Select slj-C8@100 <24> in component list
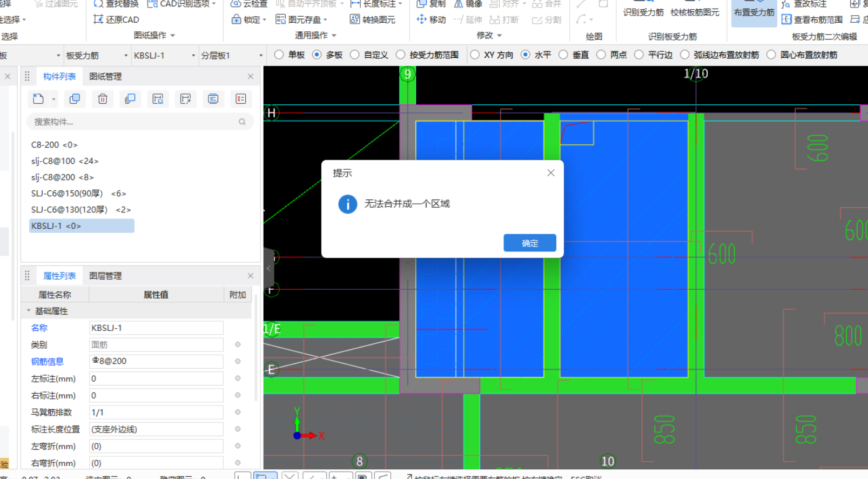The width and height of the screenshot is (868, 479). coord(65,161)
